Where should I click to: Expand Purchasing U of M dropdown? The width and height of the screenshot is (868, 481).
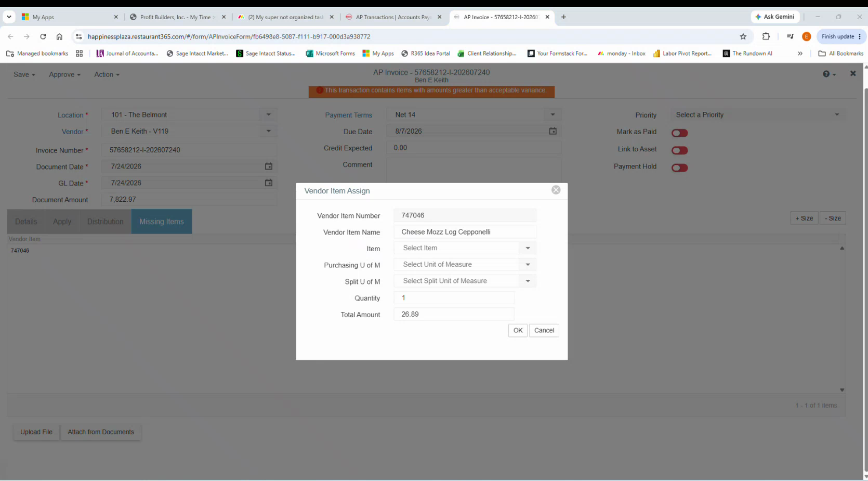coord(528,265)
